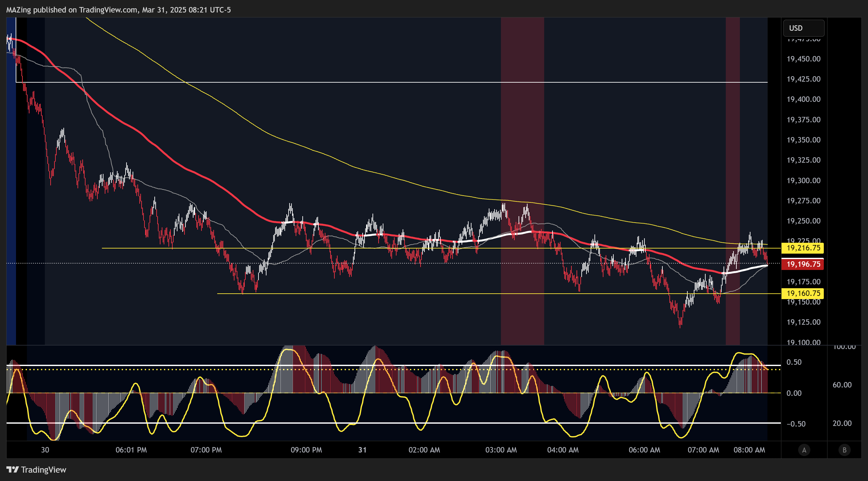Image resolution: width=868 pixels, height=481 pixels.
Task: Toggle the A auto-scale button
Action: tap(804, 450)
